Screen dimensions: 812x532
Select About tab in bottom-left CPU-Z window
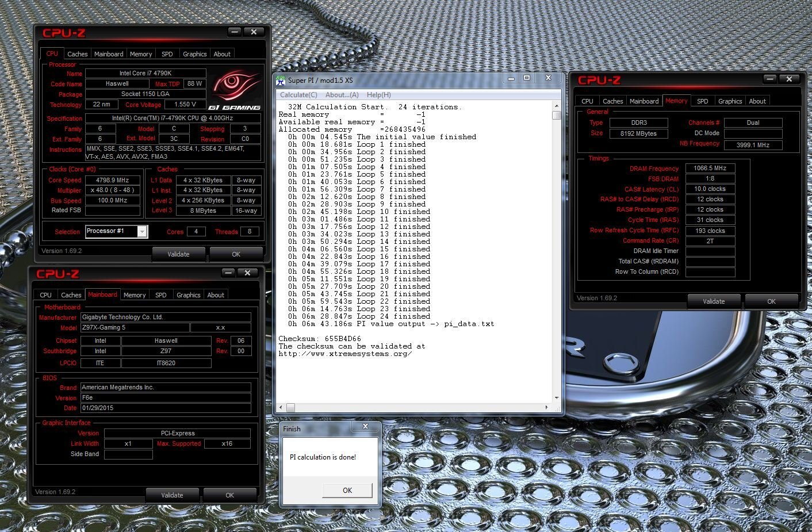click(216, 295)
